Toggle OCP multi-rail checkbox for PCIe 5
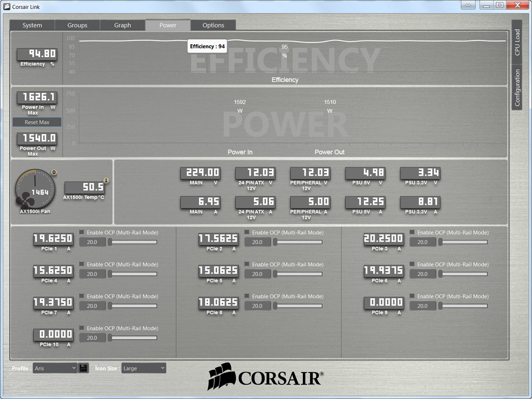This screenshot has width=532, height=399. pyautogui.click(x=247, y=264)
